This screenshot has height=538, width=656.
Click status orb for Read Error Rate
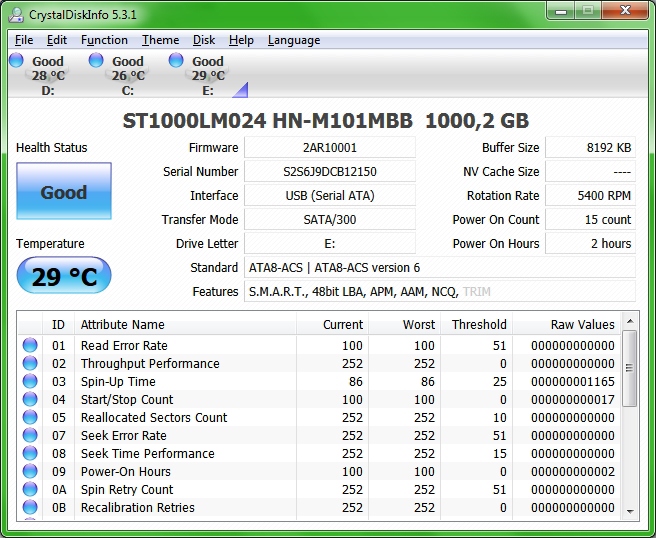[30, 345]
